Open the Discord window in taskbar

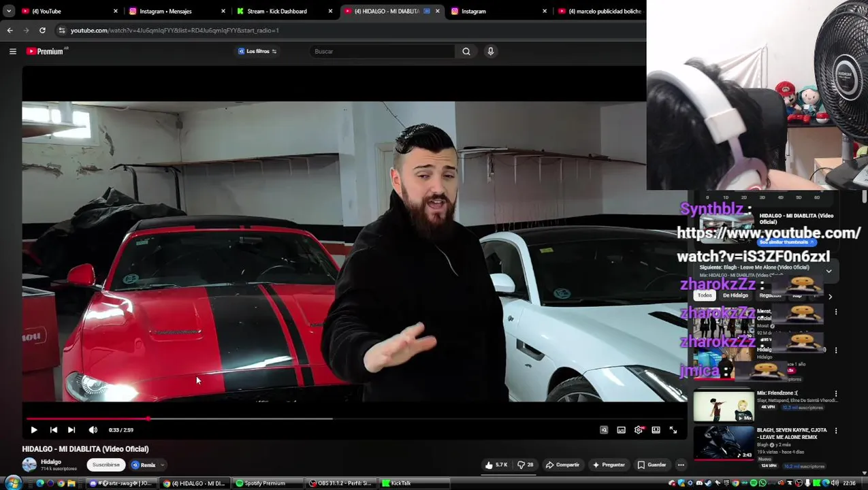pos(123,483)
